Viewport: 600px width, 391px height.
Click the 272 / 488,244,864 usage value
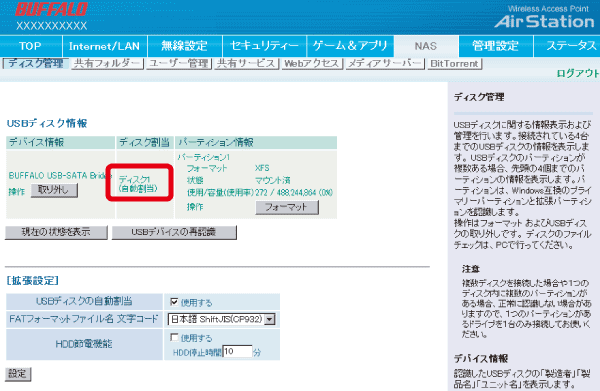tap(294, 192)
